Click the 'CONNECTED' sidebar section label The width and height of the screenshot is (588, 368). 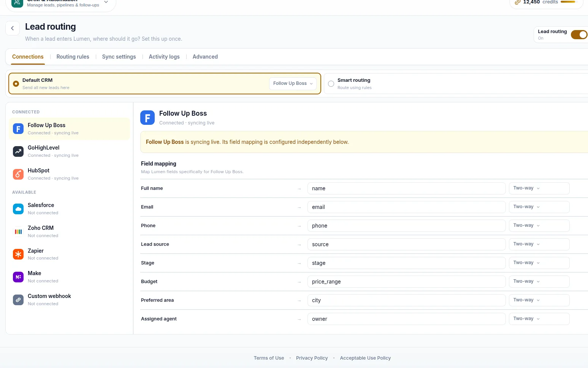coord(26,112)
